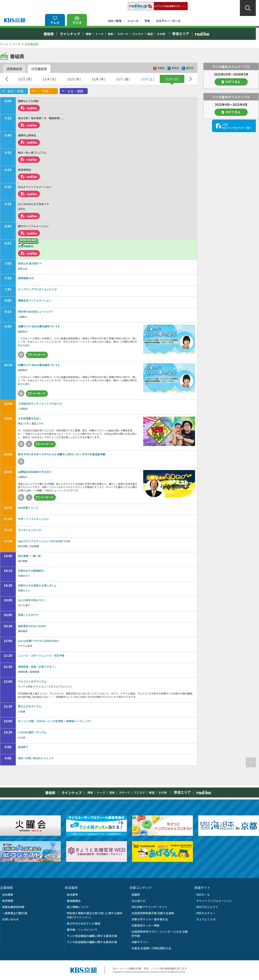Screen dimensions: 259x980
Task: Open website globe icon for われら夢の途中 パート1
Action: (21, 354)
